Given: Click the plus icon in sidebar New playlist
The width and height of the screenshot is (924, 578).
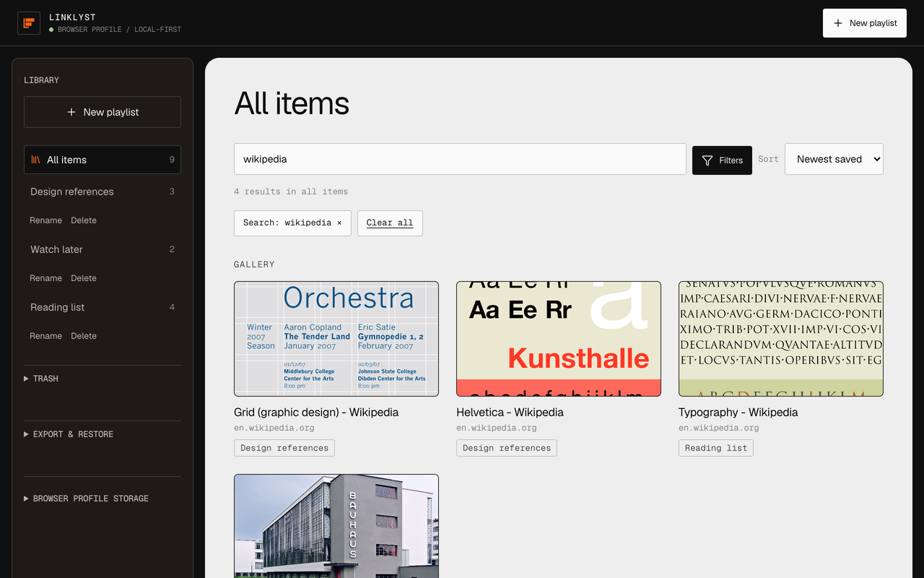Looking at the screenshot, I should tap(71, 112).
